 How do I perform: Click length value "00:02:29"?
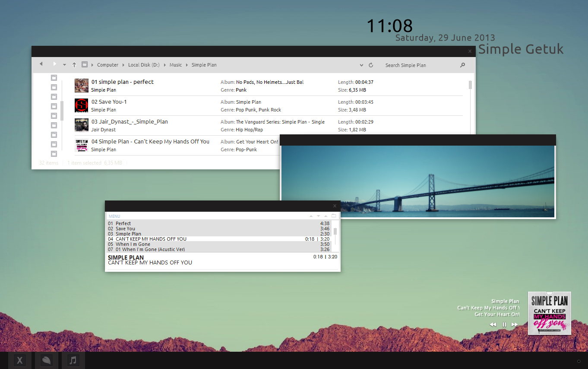pos(364,122)
